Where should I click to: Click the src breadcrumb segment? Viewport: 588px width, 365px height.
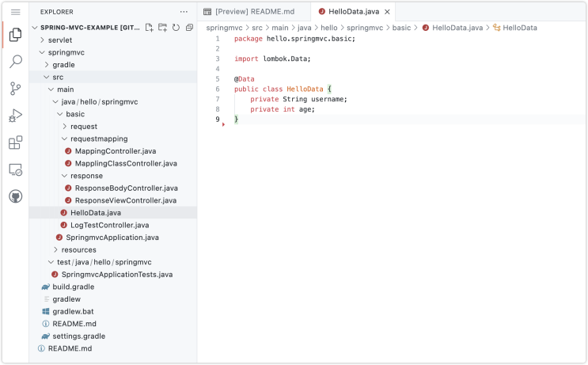click(x=257, y=28)
